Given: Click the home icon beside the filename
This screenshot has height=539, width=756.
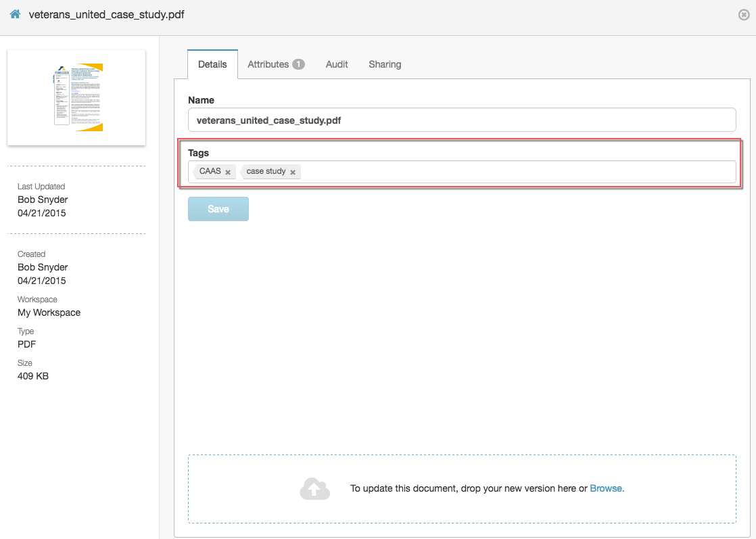Looking at the screenshot, I should [15, 14].
